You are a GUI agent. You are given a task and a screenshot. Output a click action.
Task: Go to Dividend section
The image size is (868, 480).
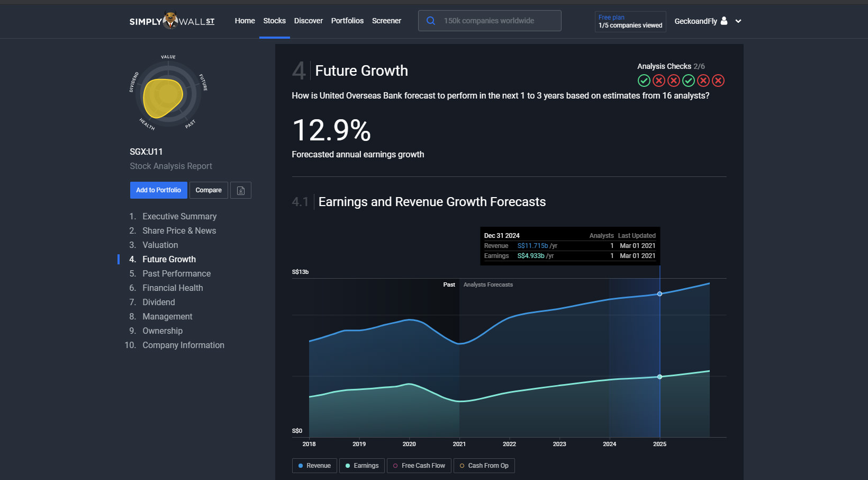pyautogui.click(x=158, y=302)
